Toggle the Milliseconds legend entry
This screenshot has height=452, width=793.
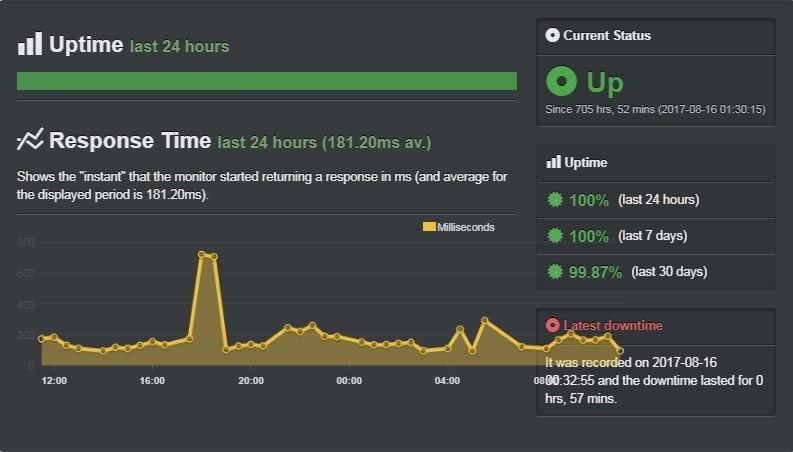point(459,227)
